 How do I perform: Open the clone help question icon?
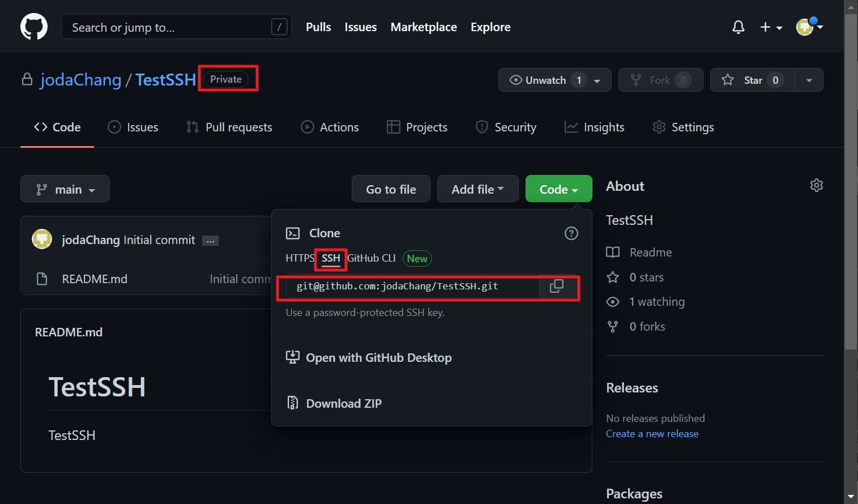click(571, 233)
